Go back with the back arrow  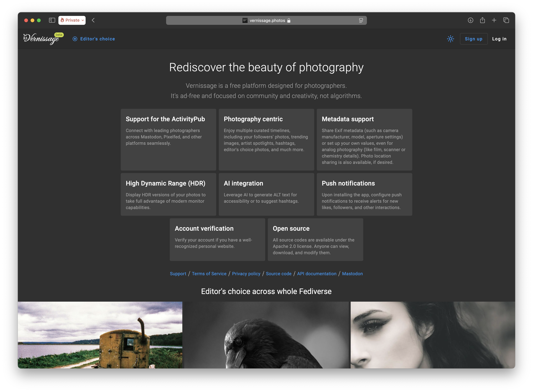(x=93, y=20)
